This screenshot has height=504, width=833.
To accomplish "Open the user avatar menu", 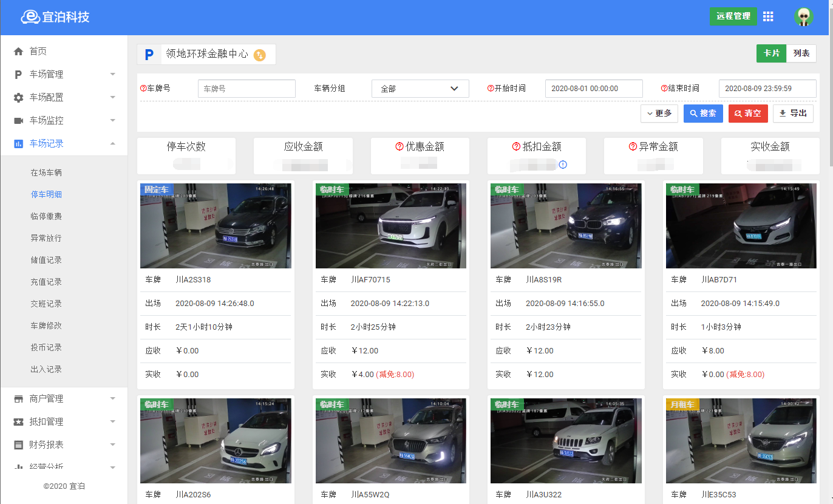I will [x=803, y=16].
